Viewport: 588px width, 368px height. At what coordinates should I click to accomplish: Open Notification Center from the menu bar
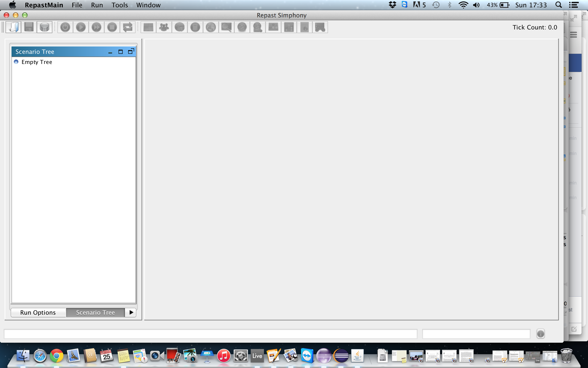[574, 5]
